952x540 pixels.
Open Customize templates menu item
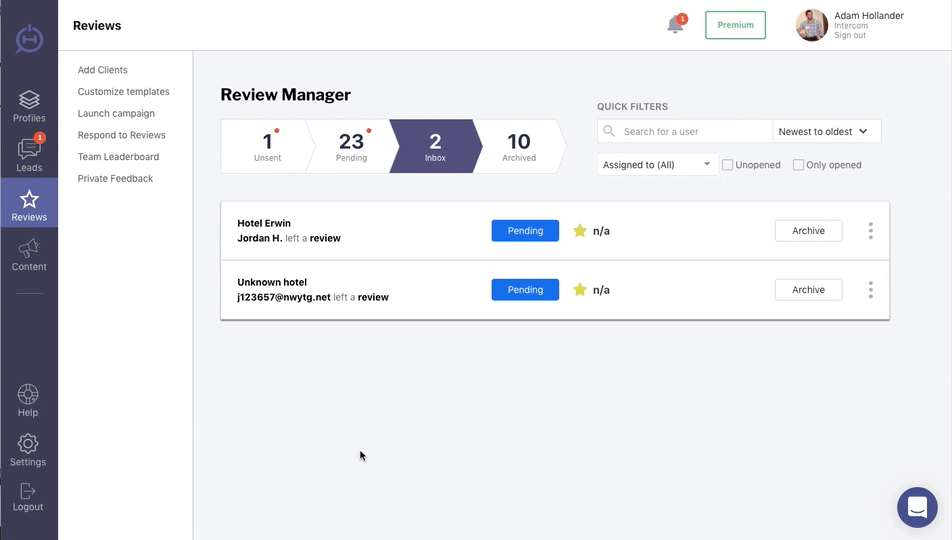(123, 92)
